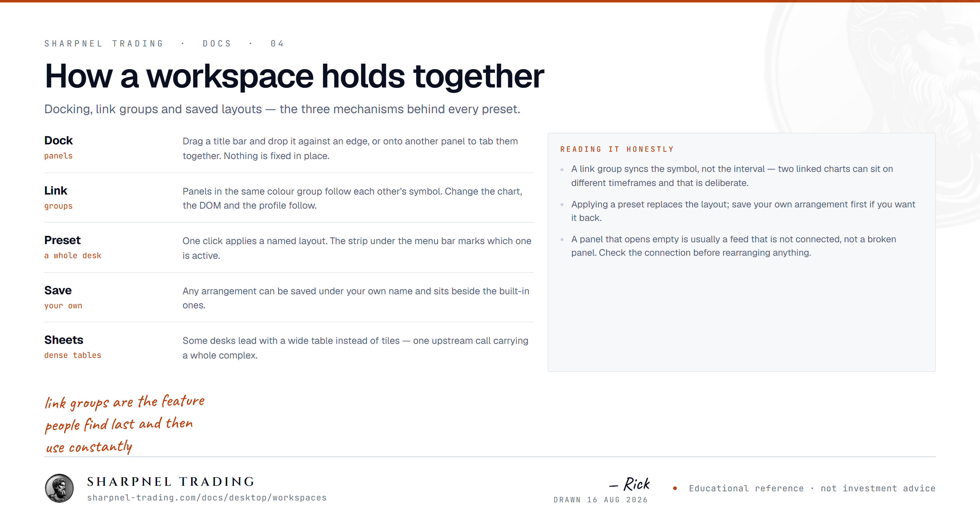This screenshot has width=980, height=528.
Task: Click the SHARPNEL TRADING footer wordmark
Action: pos(171,482)
